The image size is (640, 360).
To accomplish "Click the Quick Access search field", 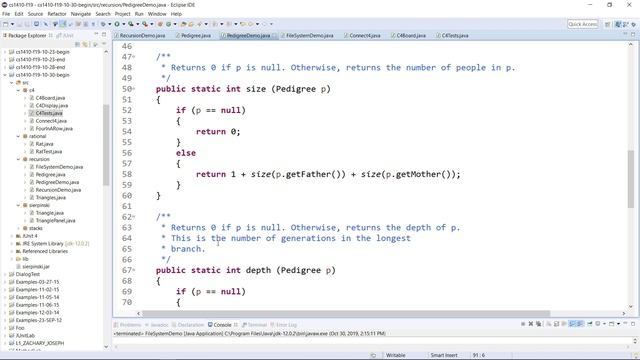I will 582,24.
